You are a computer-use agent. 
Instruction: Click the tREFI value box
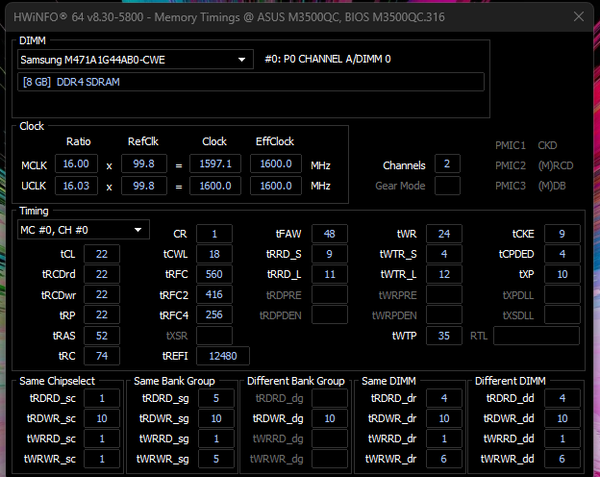tap(222, 355)
